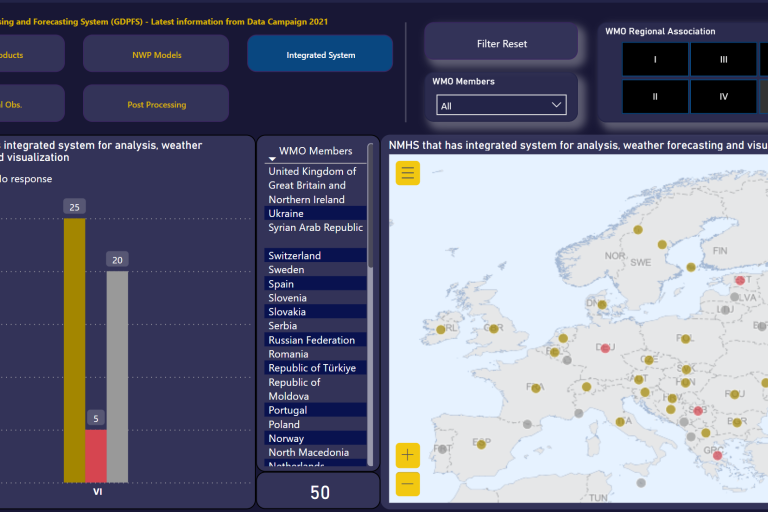Toggle Regional Association I filter
The image size is (768, 512).
point(655,59)
